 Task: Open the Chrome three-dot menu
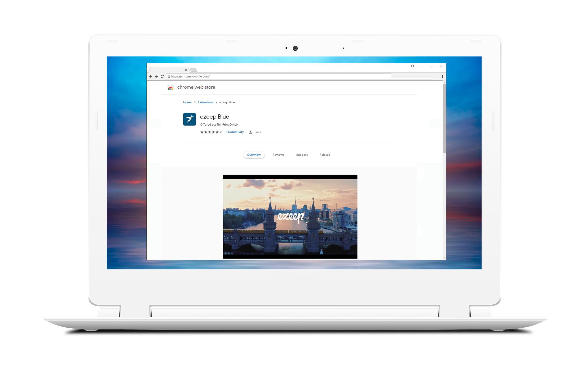[442, 76]
